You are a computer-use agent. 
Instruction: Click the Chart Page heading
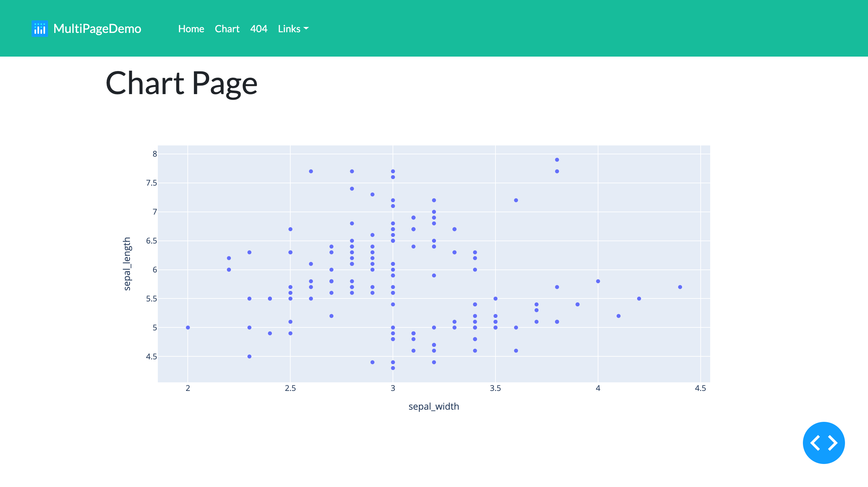pos(181,83)
